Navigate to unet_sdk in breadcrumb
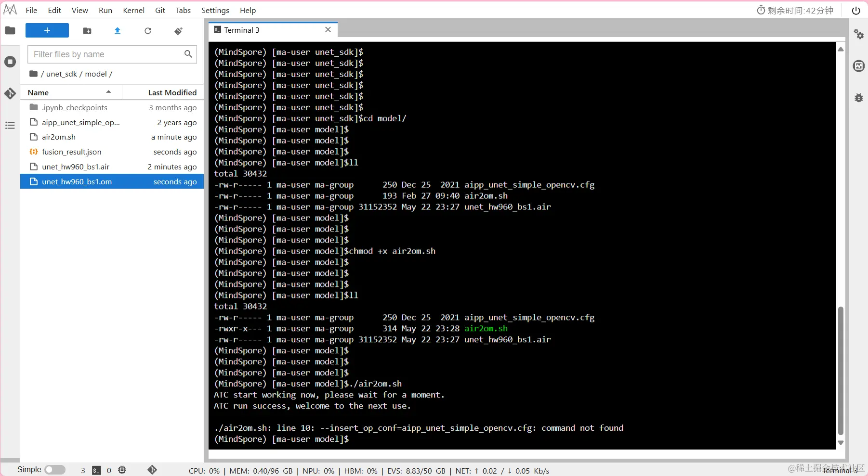Image resolution: width=868 pixels, height=476 pixels. tap(62, 74)
